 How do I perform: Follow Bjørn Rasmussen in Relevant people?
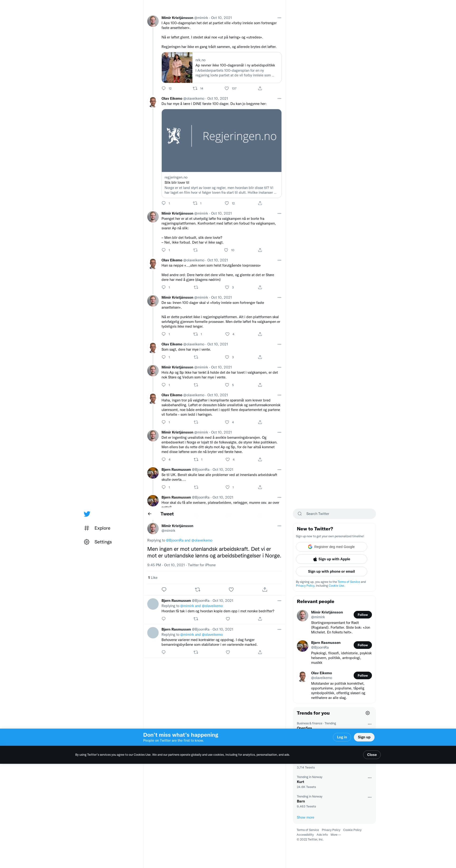click(x=363, y=645)
